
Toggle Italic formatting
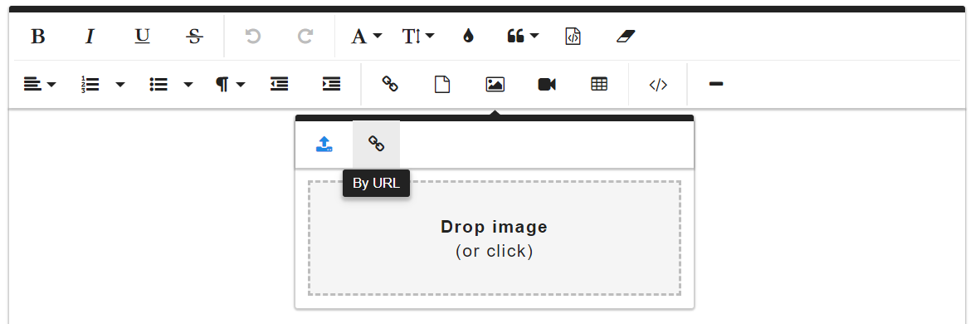(x=90, y=37)
